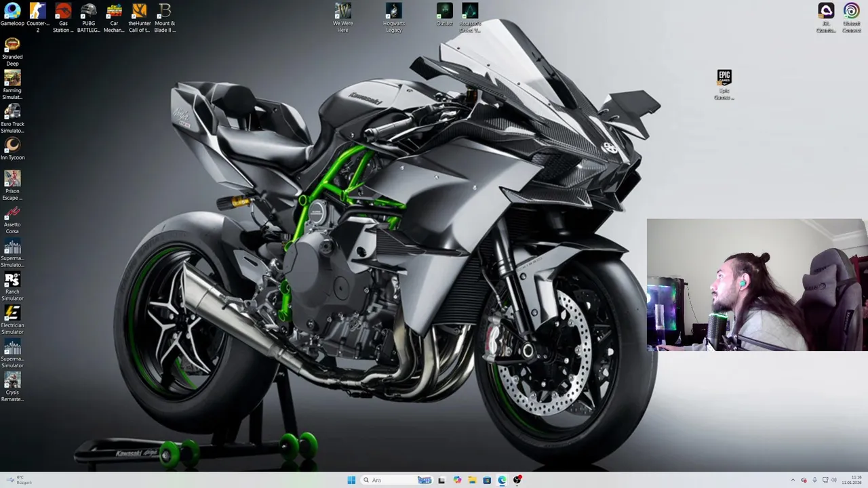Image resolution: width=868 pixels, height=488 pixels.
Task: Open network settings from the tray icon
Action: point(825,480)
